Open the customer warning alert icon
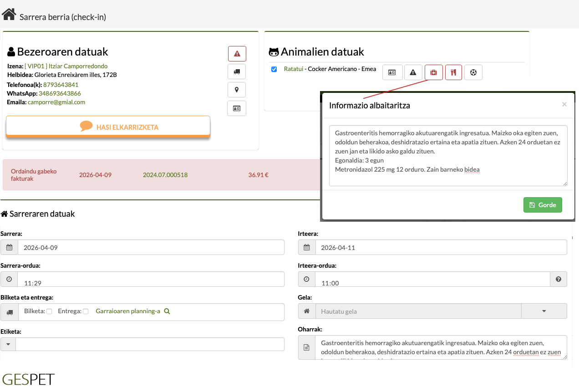 [x=237, y=54]
